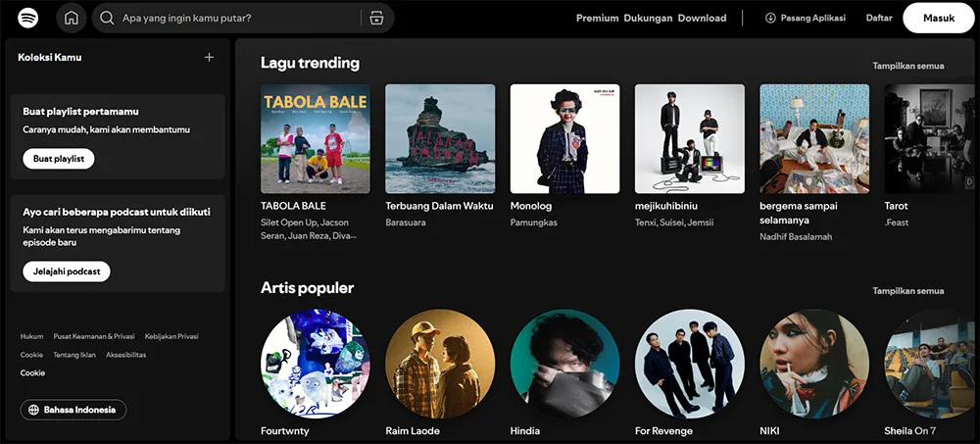Show all in Artis populer section
980x444 pixels.
click(x=908, y=291)
